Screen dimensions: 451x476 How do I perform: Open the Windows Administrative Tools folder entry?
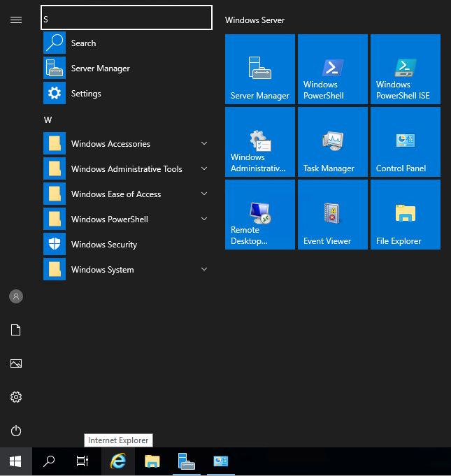(127, 168)
